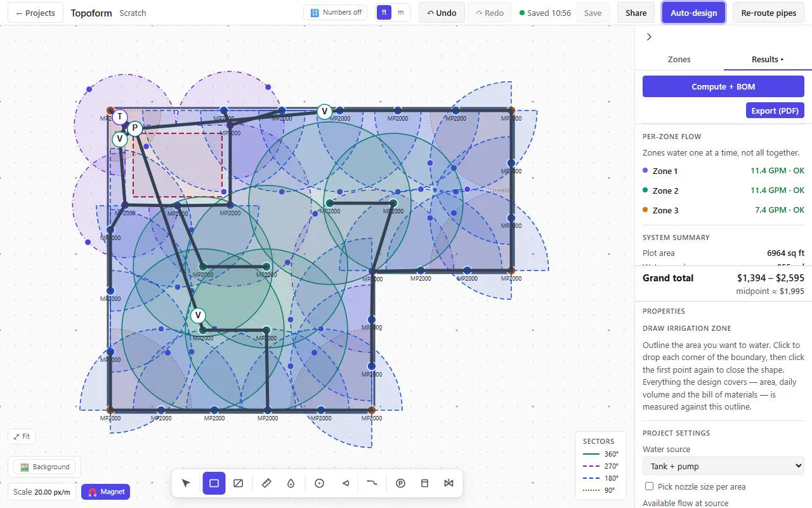
Task: Choose the ruler measure tool
Action: 266,483
